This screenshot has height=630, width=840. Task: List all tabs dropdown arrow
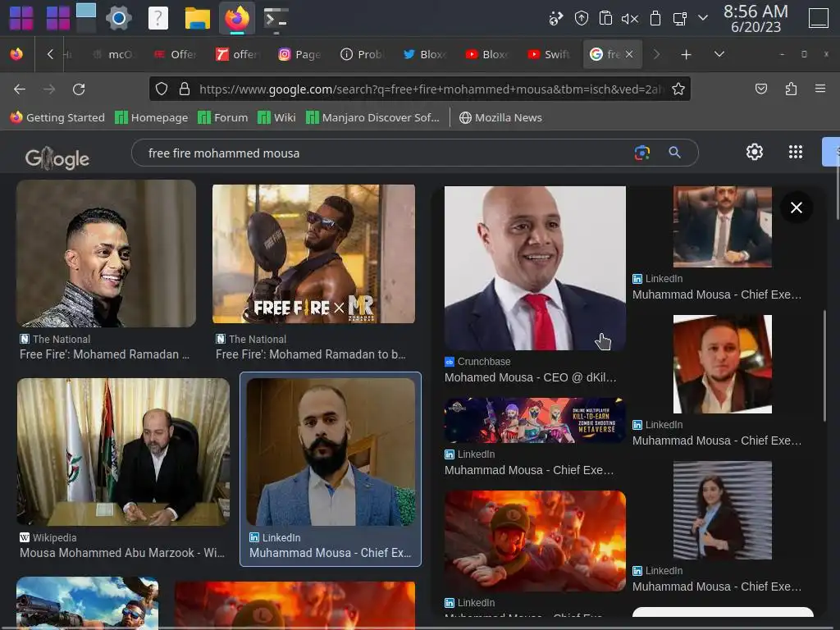[719, 54]
